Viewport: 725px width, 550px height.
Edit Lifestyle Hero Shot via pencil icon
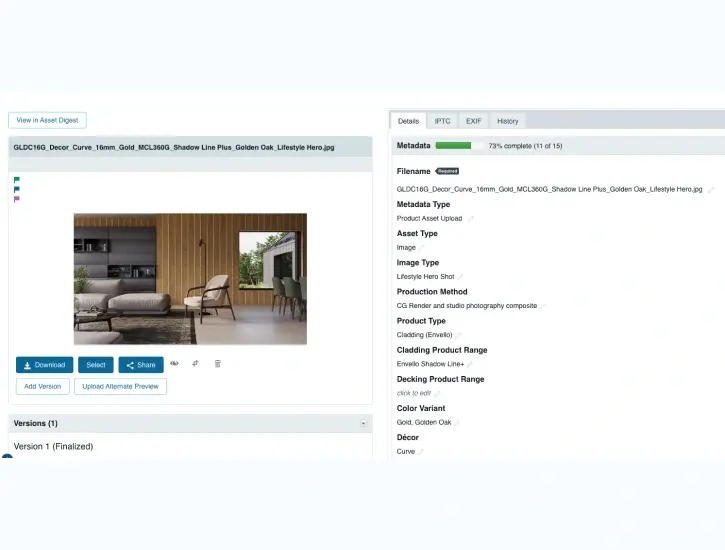pyautogui.click(x=461, y=277)
